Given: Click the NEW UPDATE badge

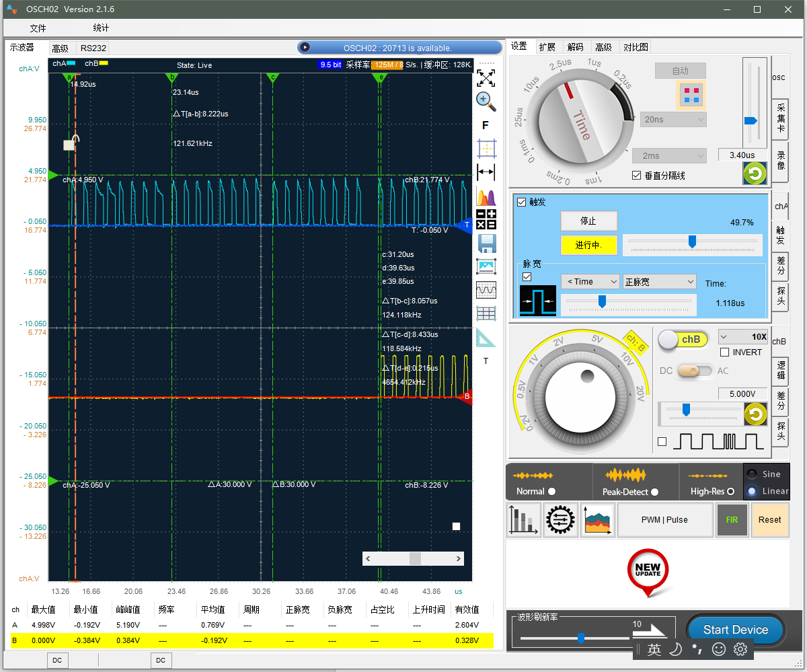Looking at the screenshot, I should pyautogui.click(x=648, y=571).
